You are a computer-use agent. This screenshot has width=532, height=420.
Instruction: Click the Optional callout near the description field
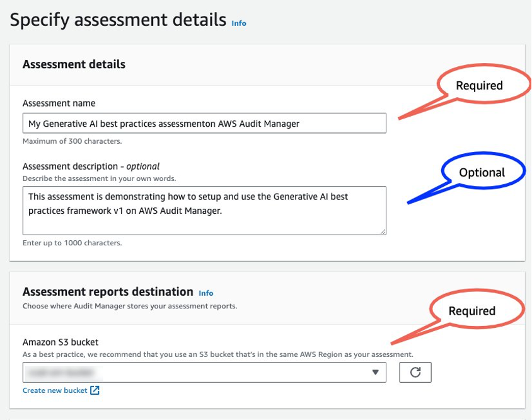(482, 171)
